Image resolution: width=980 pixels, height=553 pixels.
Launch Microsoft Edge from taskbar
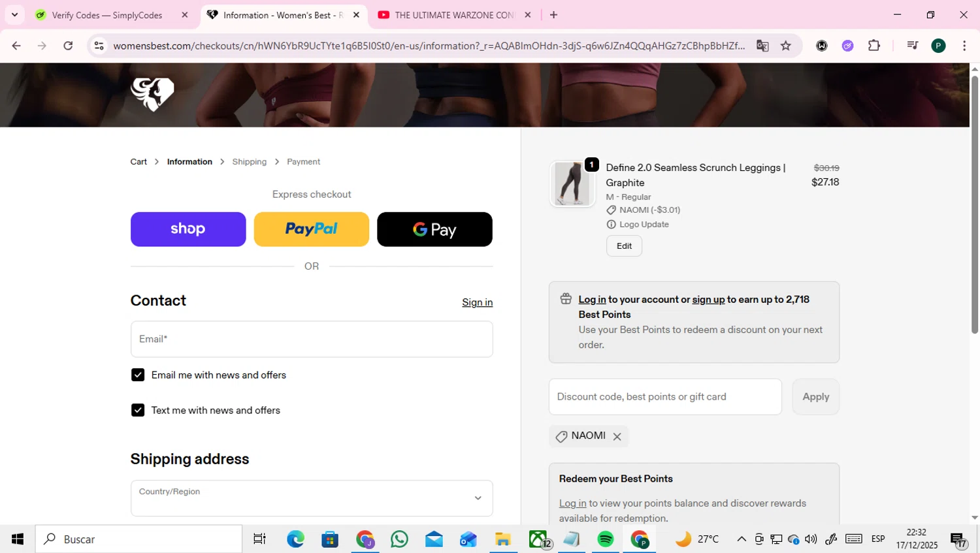[x=295, y=539]
